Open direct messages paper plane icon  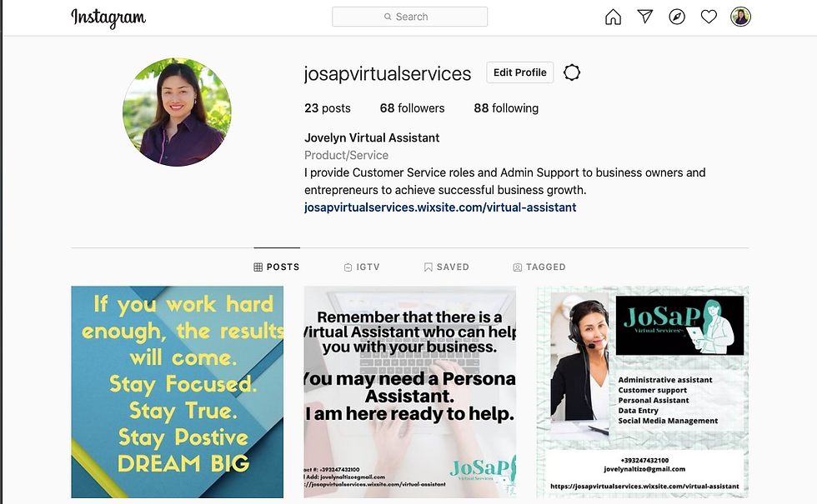645,17
